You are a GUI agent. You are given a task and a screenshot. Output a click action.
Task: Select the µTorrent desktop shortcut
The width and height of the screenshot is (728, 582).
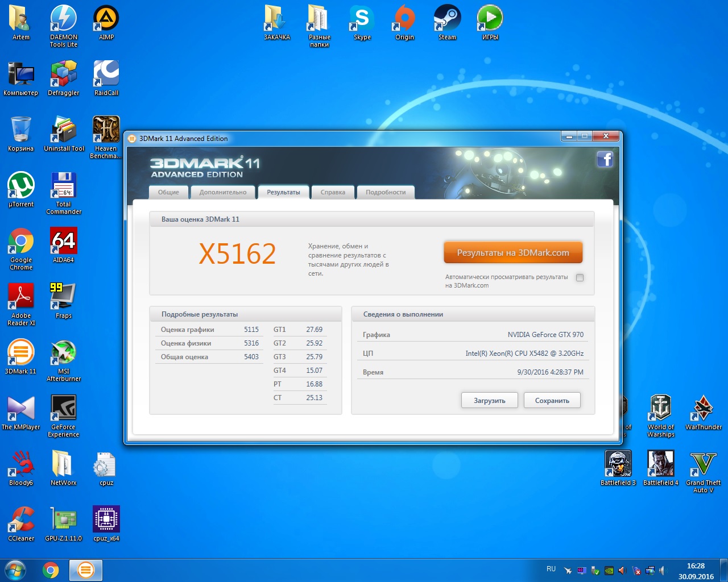pos(21,189)
